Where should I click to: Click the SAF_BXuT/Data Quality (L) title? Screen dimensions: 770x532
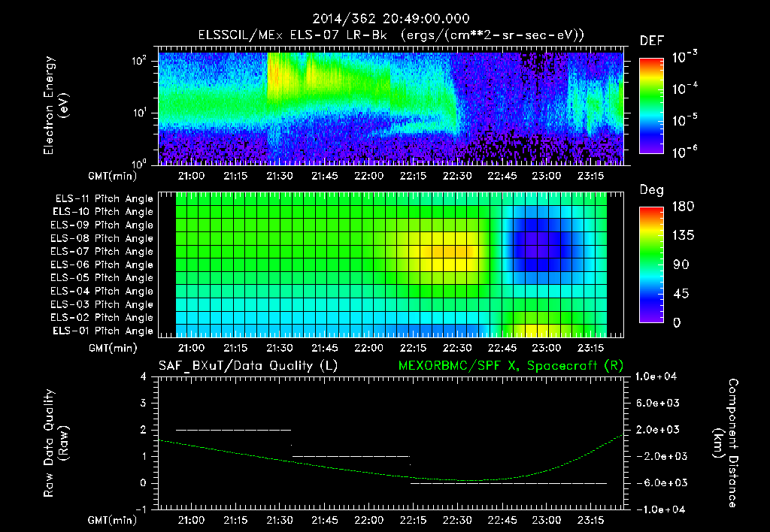coord(248,366)
